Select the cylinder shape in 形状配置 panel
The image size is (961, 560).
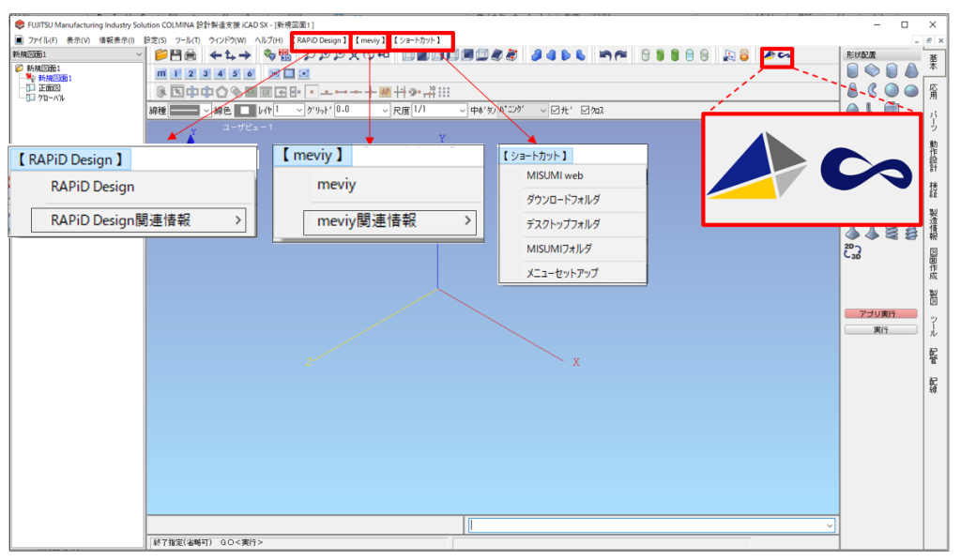851,70
